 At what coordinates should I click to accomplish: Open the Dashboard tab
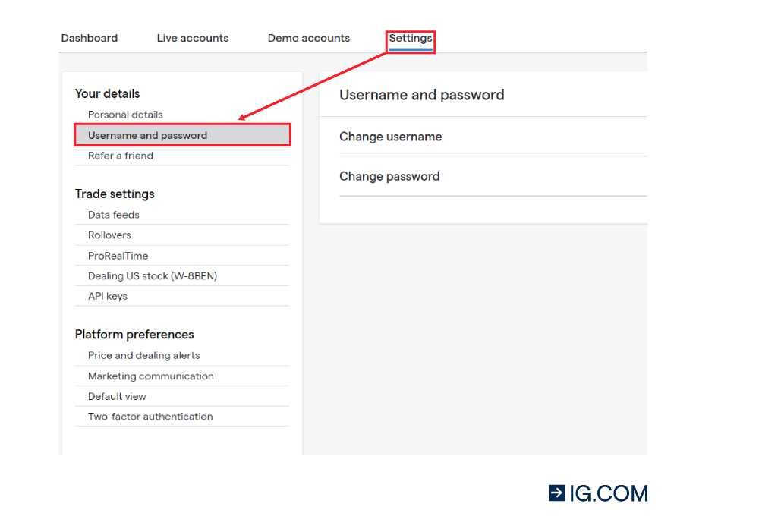tap(89, 38)
